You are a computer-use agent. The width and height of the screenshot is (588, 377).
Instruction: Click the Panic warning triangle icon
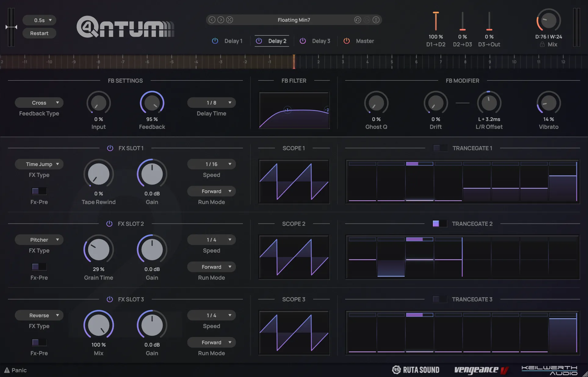[7, 370]
